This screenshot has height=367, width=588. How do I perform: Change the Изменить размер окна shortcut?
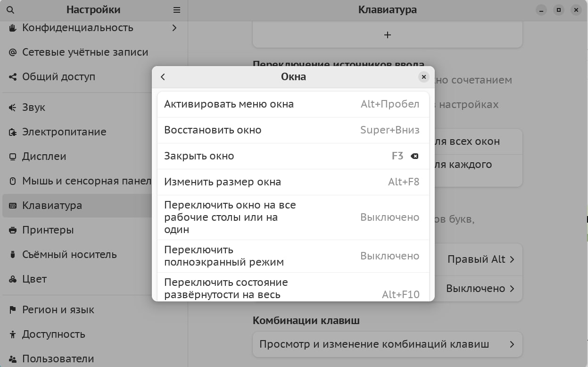pyautogui.click(x=293, y=182)
